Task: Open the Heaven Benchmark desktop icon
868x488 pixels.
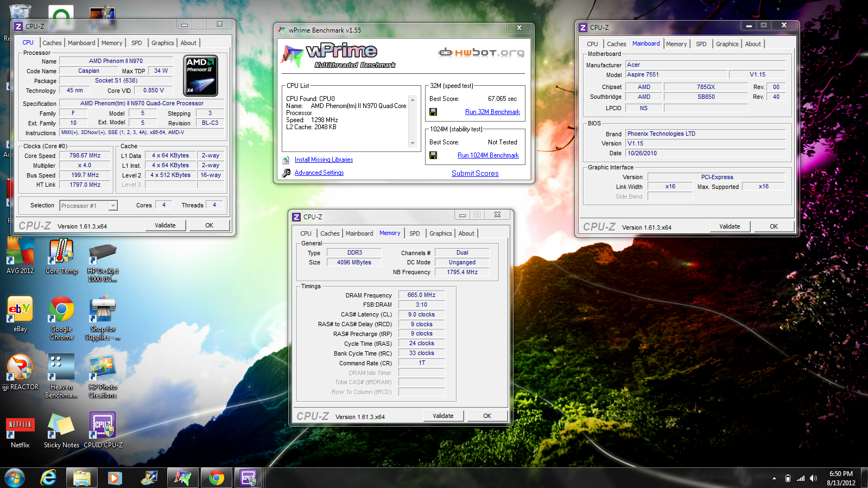Action: [x=61, y=376]
